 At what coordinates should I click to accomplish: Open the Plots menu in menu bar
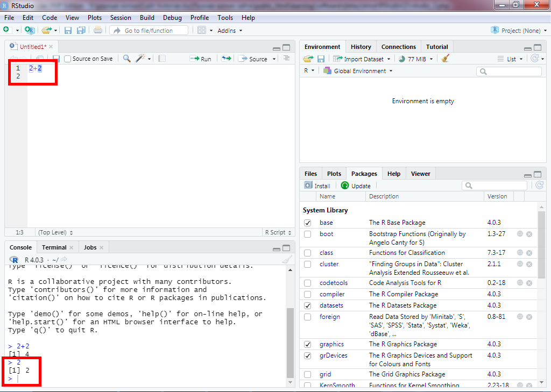point(95,18)
